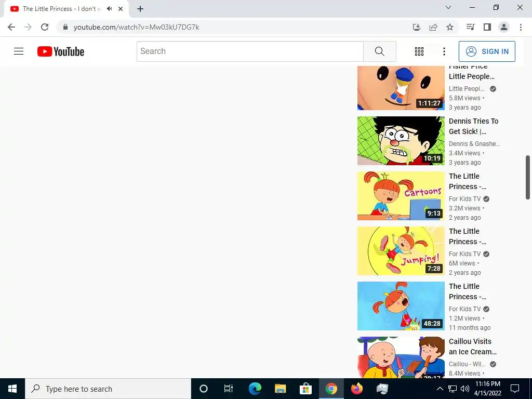Open the YouTube hamburger guide menu
532x399 pixels.
[19, 51]
